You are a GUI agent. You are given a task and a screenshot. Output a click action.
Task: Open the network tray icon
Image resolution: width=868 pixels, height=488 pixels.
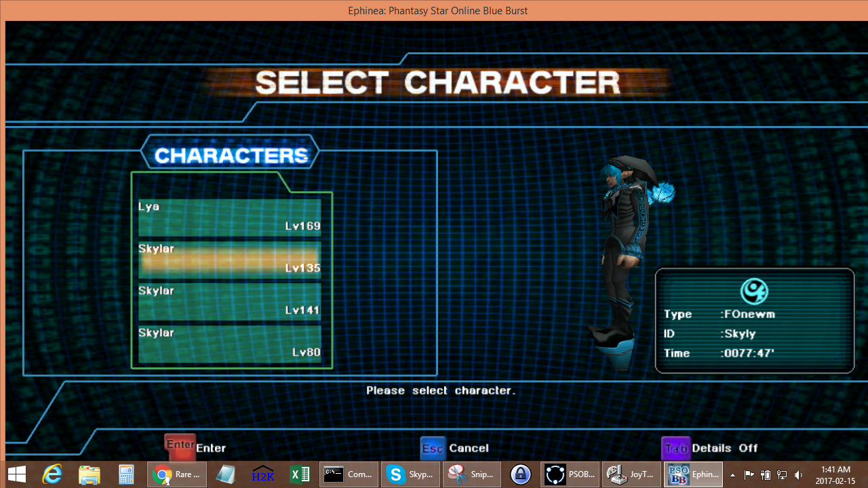(782, 475)
